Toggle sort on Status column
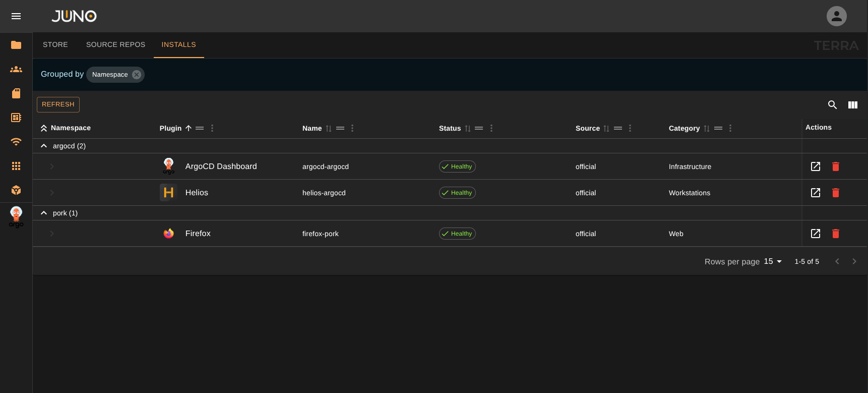Viewport: 868px width, 393px height. 467,129
